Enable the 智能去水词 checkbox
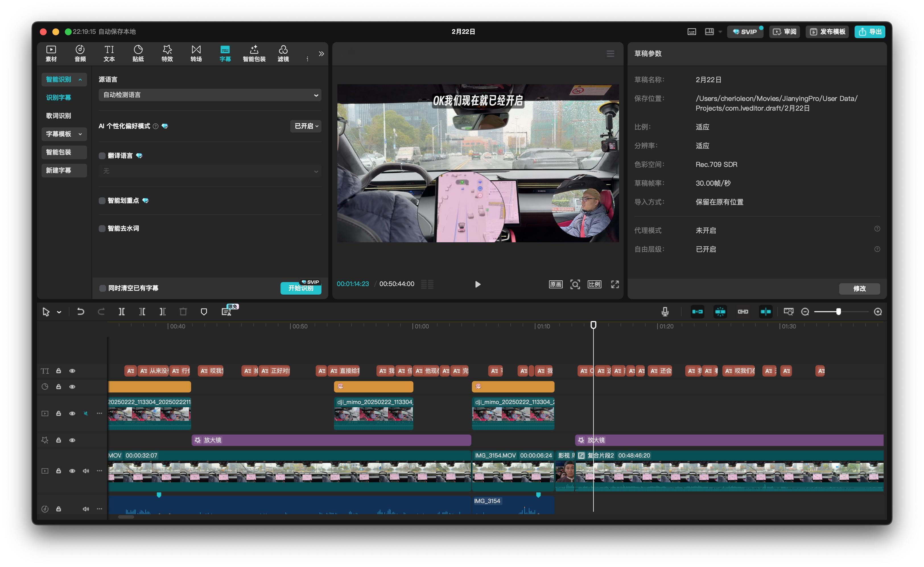This screenshot has height=567, width=924. click(x=102, y=228)
